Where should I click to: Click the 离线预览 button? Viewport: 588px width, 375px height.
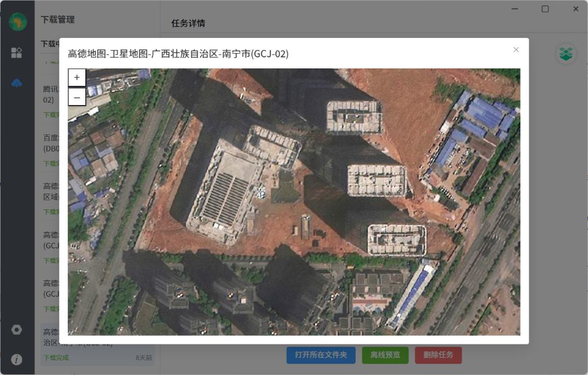(x=385, y=355)
